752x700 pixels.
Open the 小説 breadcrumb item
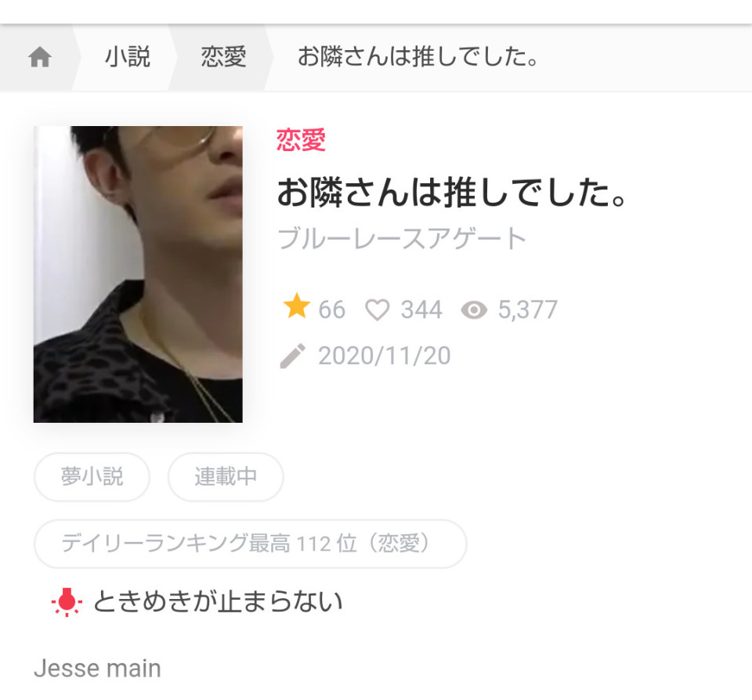click(x=128, y=57)
